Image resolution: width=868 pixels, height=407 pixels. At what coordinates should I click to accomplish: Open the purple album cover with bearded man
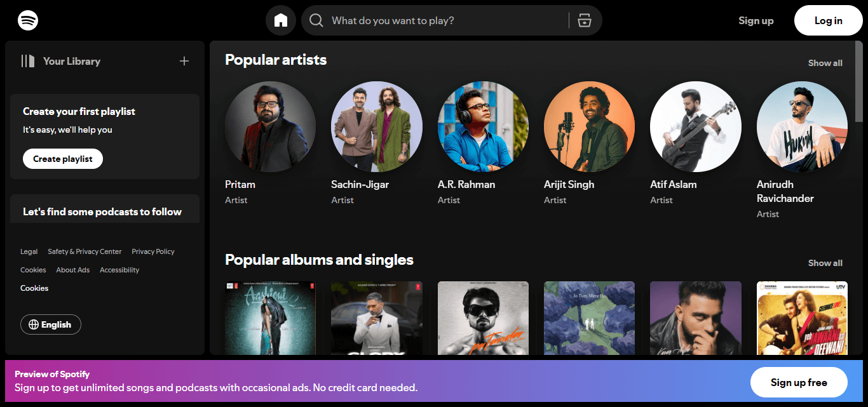pyautogui.click(x=696, y=318)
